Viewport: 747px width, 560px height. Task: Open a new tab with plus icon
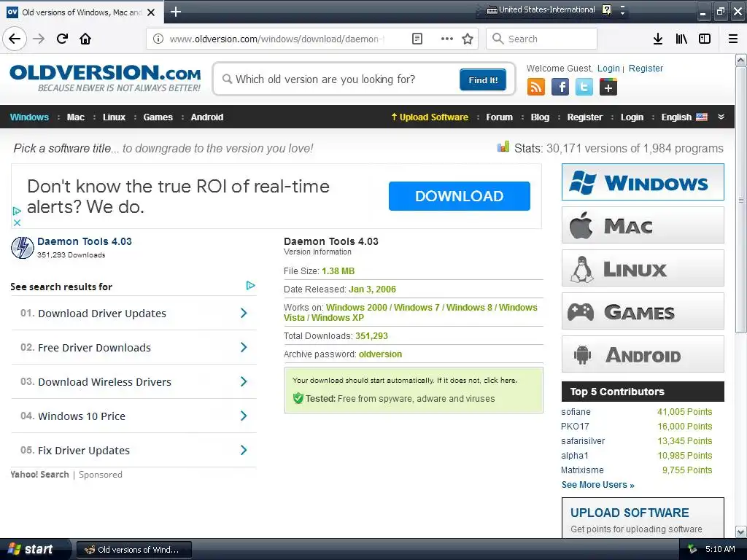(x=175, y=12)
